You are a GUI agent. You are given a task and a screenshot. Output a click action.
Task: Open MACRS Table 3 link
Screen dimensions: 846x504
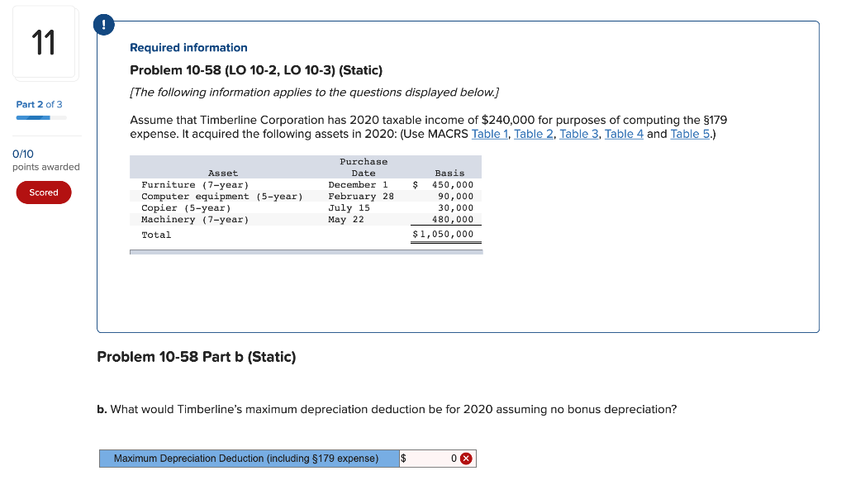point(578,134)
